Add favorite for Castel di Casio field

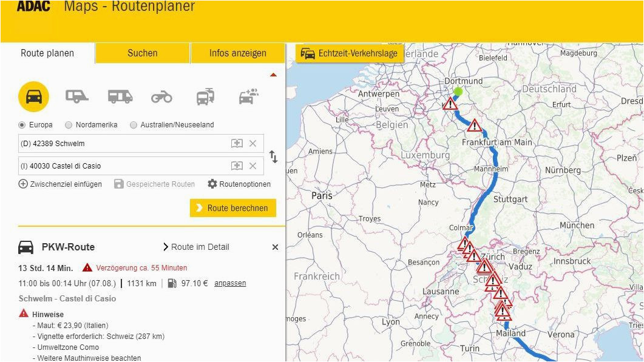click(237, 166)
